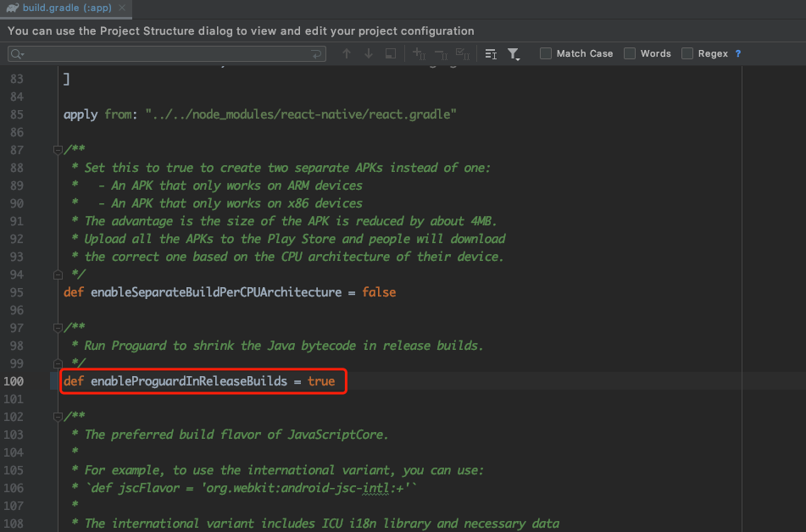Enable the Words checkbox

[x=630, y=53]
